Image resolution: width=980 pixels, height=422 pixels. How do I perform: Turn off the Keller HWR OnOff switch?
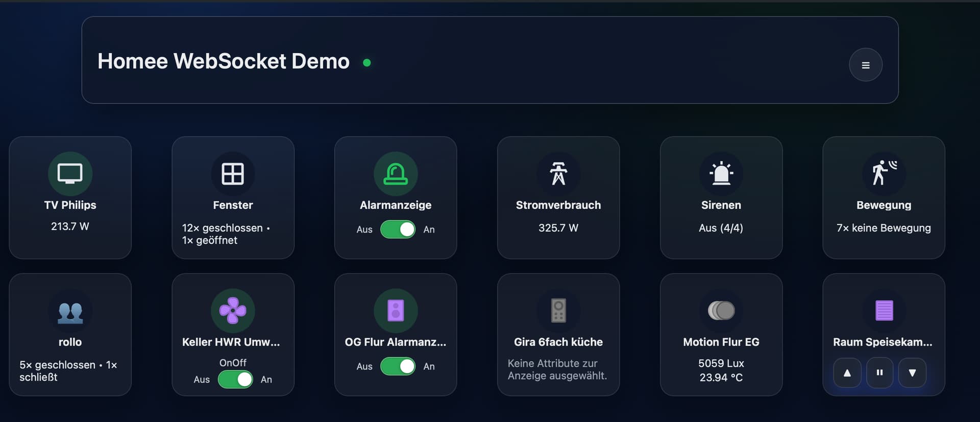[x=235, y=380]
